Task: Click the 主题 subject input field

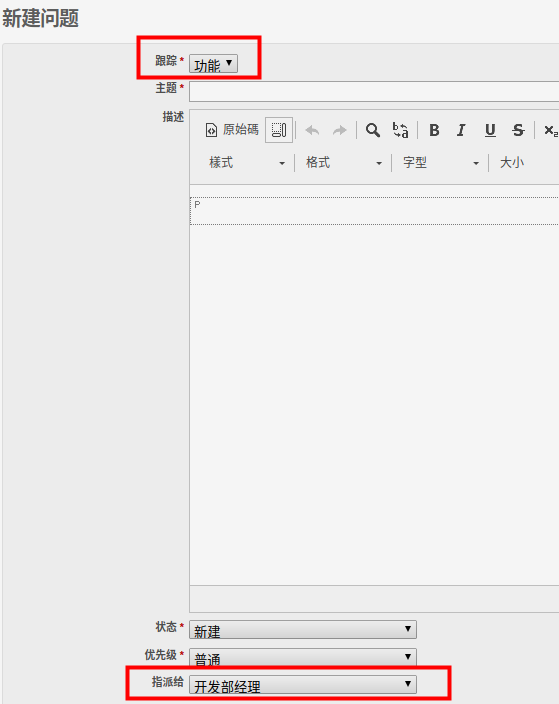Action: coord(374,92)
